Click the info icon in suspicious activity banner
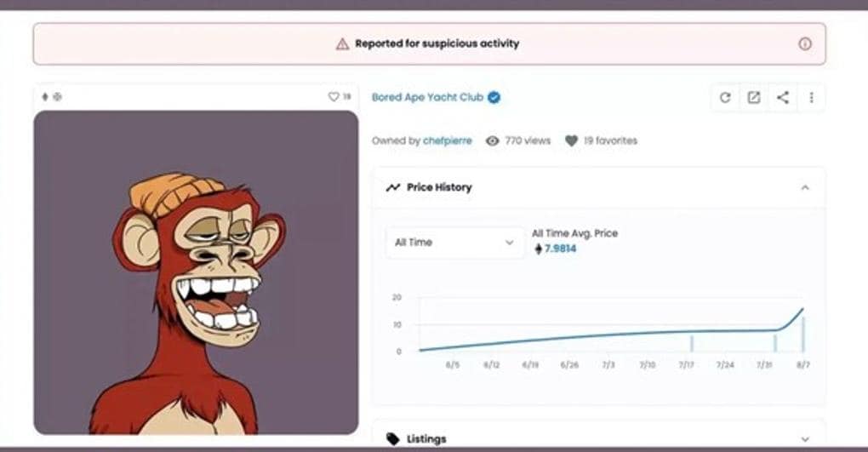 pos(805,43)
